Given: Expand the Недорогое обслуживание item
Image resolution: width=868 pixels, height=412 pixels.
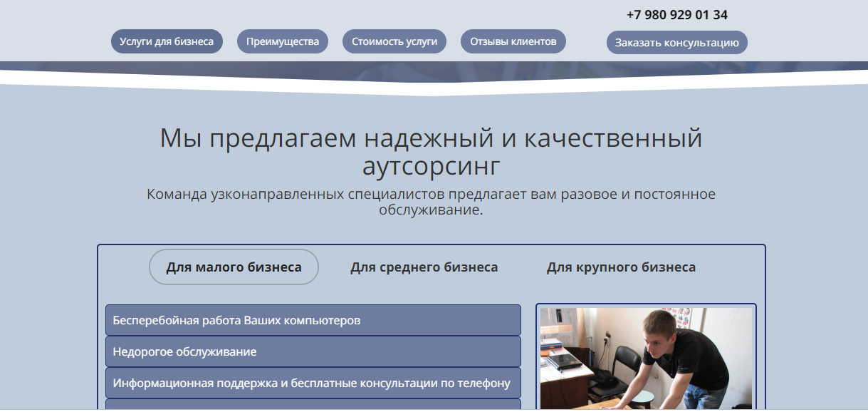Looking at the screenshot, I should (313, 351).
